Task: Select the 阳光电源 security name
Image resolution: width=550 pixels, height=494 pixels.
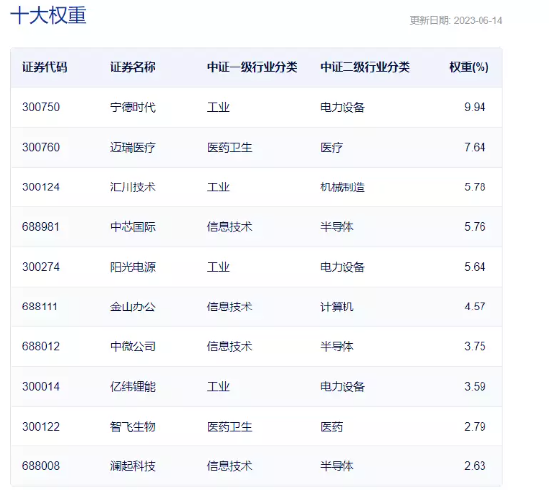Action: coord(133,267)
